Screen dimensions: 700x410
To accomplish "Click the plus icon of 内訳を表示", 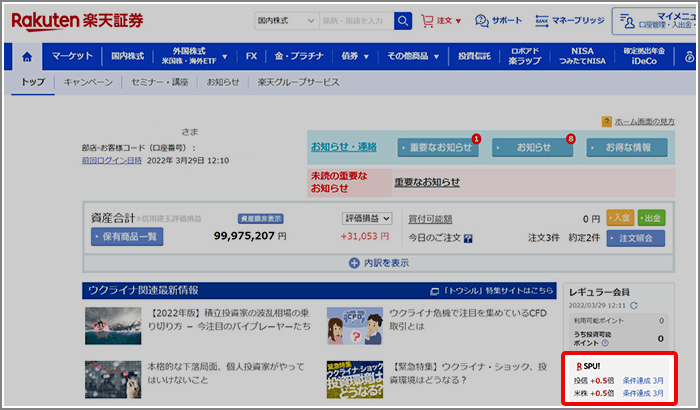I will (354, 263).
